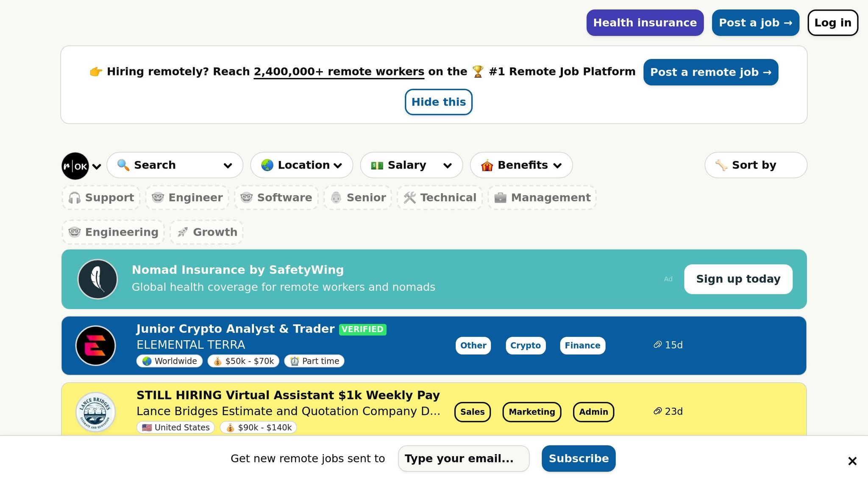Image resolution: width=868 pixels, height=488 pixels.
Task: Select the Crypto tag on job listing
Action: pos(525,346)
